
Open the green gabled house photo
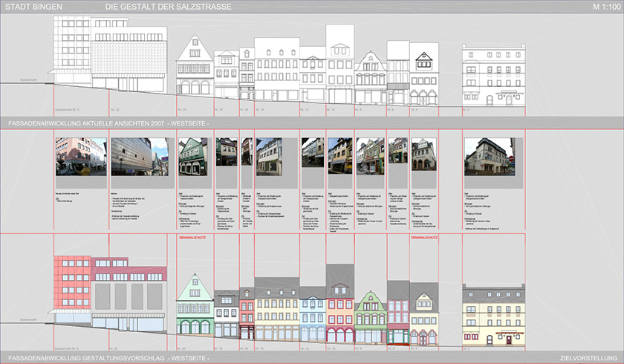tap(194, 157)
